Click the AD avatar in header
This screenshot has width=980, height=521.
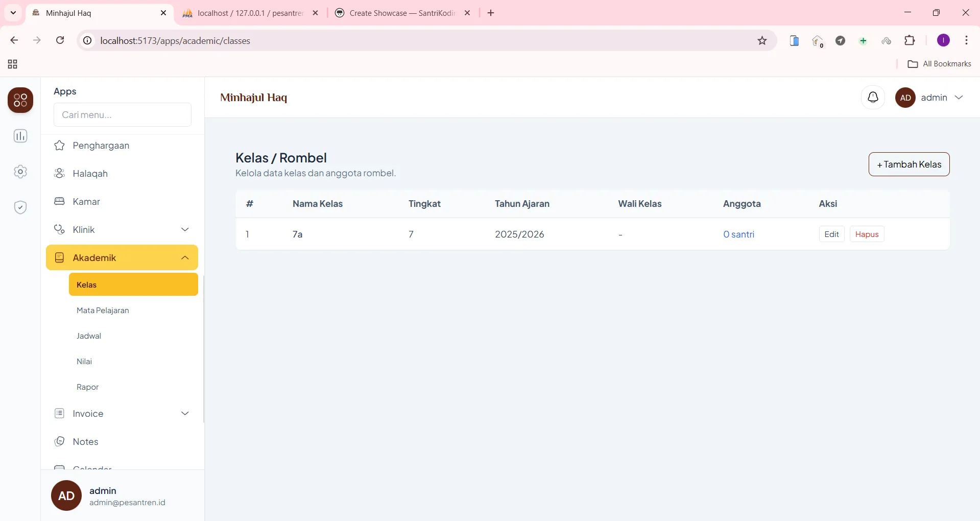pyautogui.click(x=905, y=98)
